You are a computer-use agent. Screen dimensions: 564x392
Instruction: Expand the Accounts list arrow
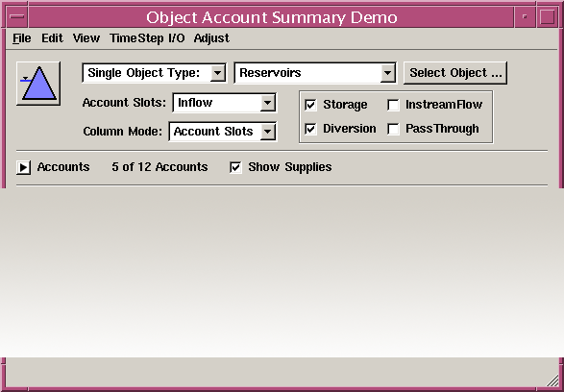(23, 167)
